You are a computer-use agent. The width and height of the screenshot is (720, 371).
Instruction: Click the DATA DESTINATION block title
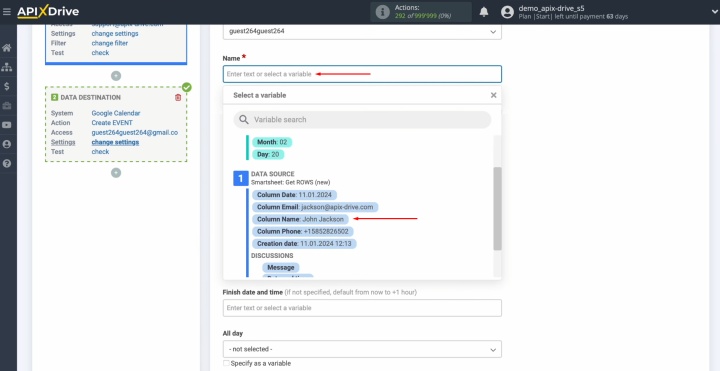pos(90,97)
